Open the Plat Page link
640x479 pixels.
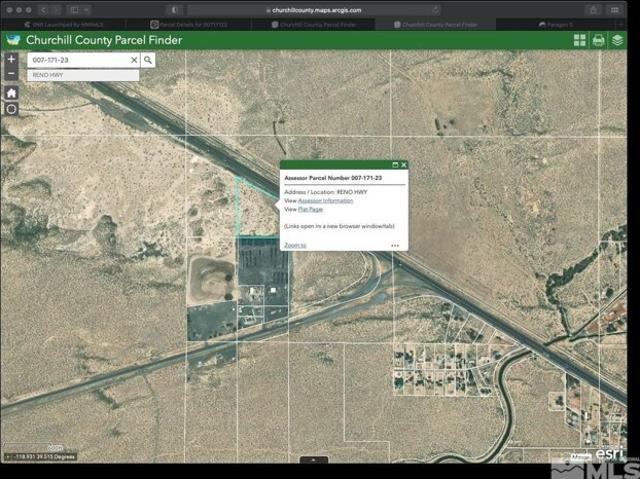click(310, 209)
